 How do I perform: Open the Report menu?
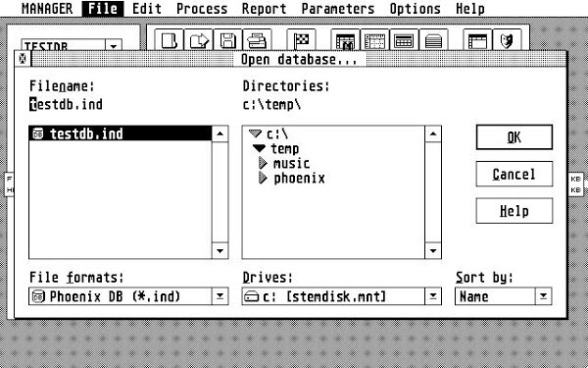[264, 9]
